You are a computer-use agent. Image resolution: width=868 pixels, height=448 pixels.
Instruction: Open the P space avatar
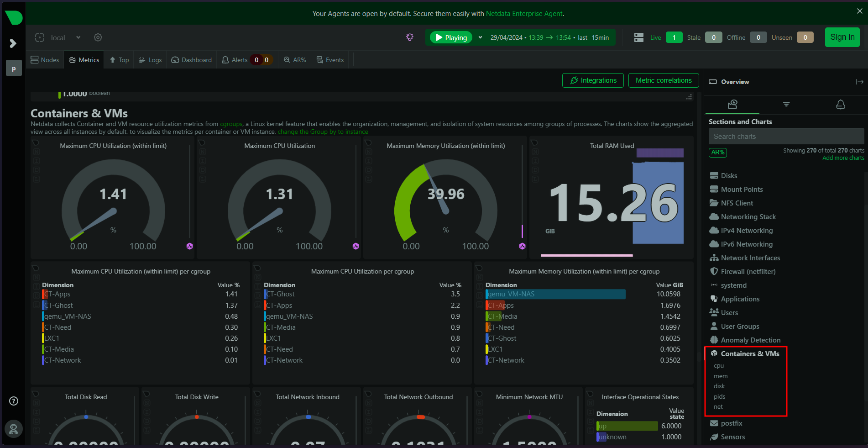click(14, 68)
